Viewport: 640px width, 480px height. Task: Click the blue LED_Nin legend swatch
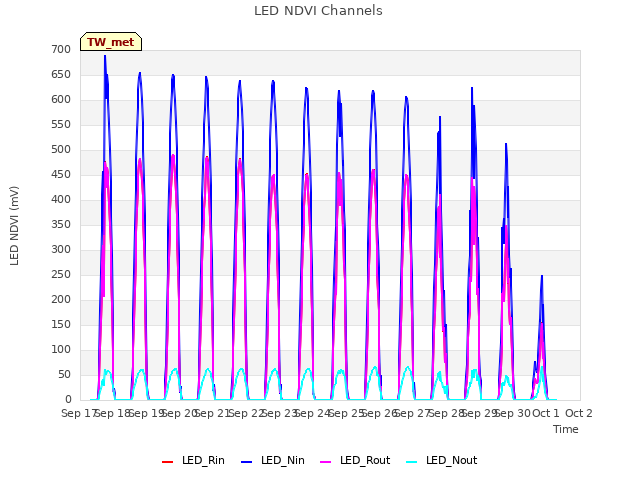point(247,462)
